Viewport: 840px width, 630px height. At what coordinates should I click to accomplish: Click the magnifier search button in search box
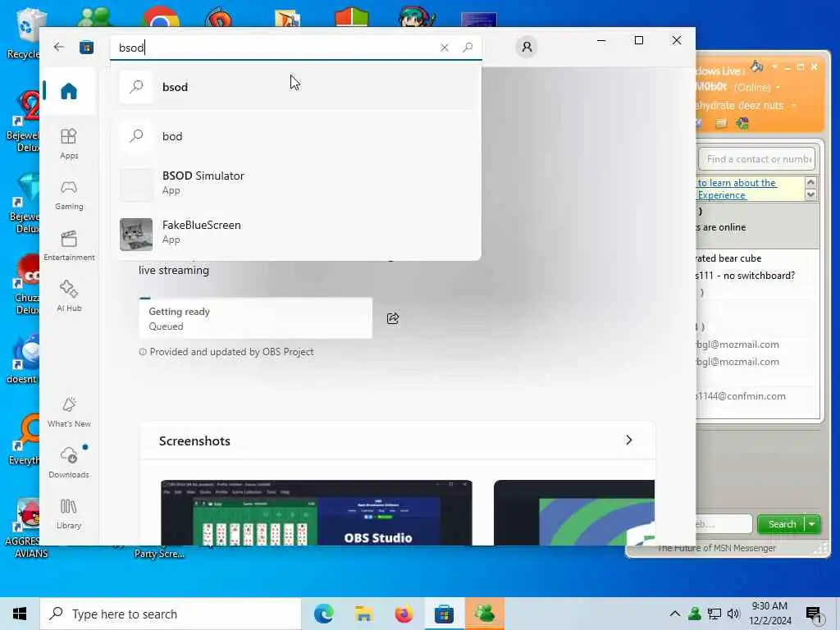coord(468,47)
